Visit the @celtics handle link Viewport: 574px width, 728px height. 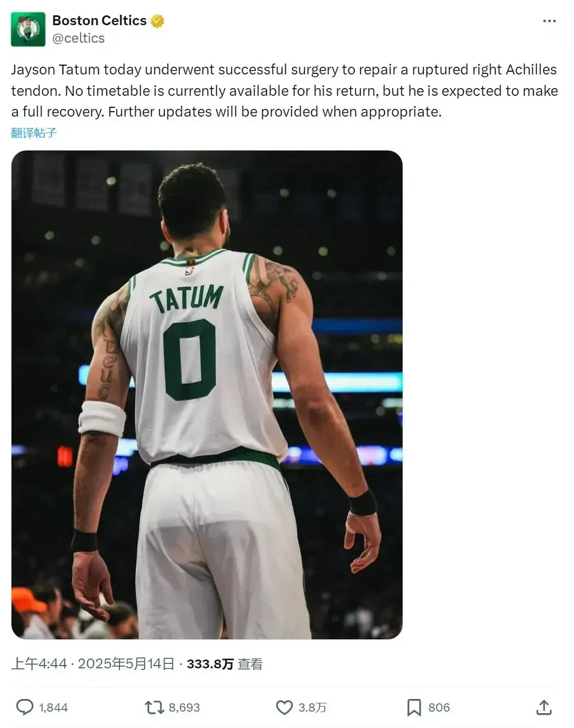pyautogui.click(x=78, y=38)
